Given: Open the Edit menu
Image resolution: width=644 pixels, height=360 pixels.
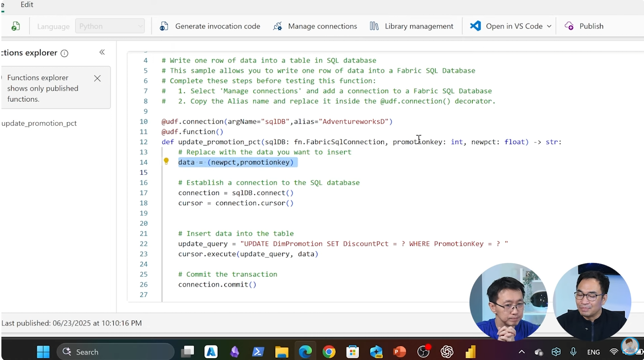Looking at the screenshot, I should click(x=27, y=5).
